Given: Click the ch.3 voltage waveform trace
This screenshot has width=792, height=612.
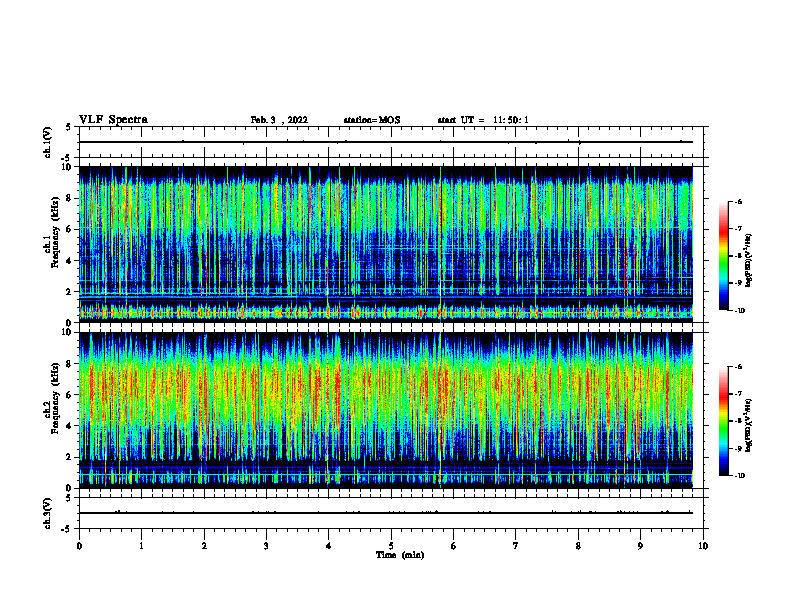Looking at the screenshot, I should (x=386, y=513).
